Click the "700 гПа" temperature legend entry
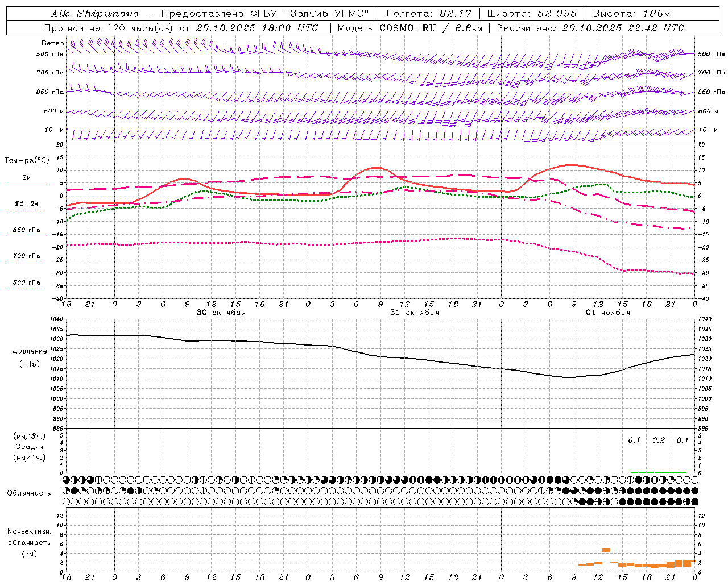This screenshot has width=728, height=582. coord(27,256)
